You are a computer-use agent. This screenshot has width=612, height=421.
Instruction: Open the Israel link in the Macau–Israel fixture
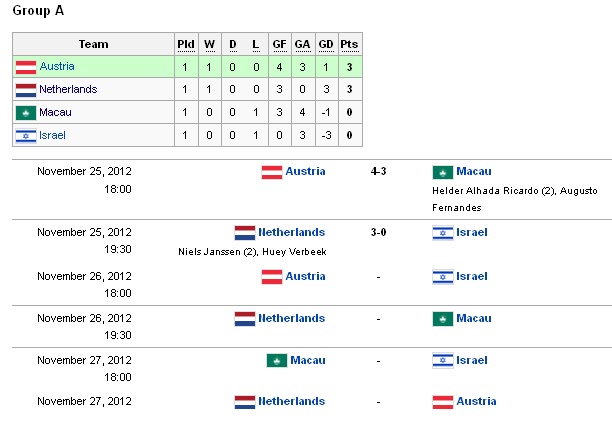(x=472, y=361)
